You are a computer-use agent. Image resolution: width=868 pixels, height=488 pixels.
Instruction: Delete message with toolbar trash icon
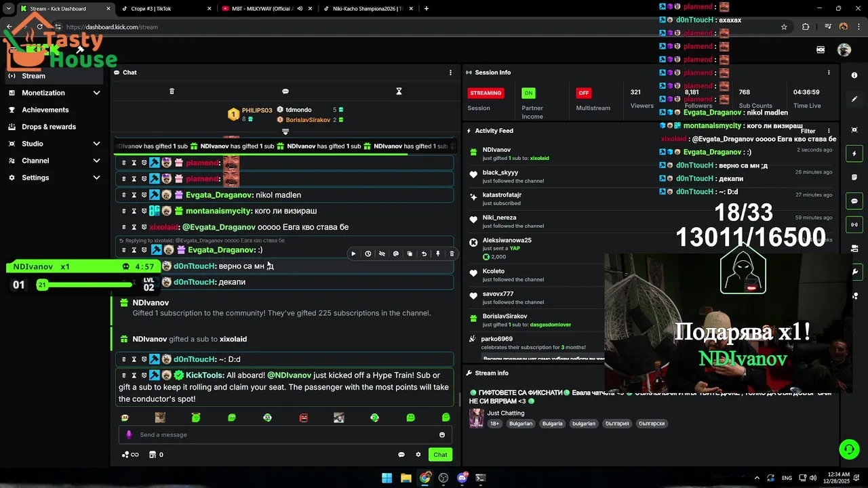point(452,254)
